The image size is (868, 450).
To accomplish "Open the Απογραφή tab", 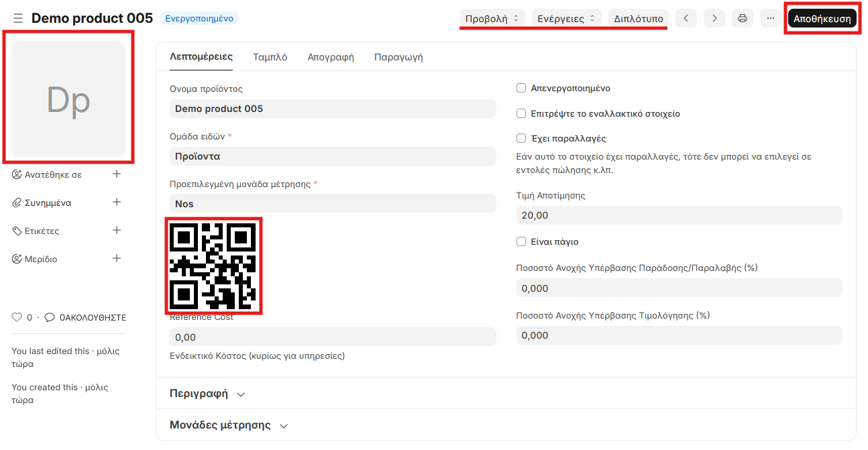I will [x=331, y=57].
